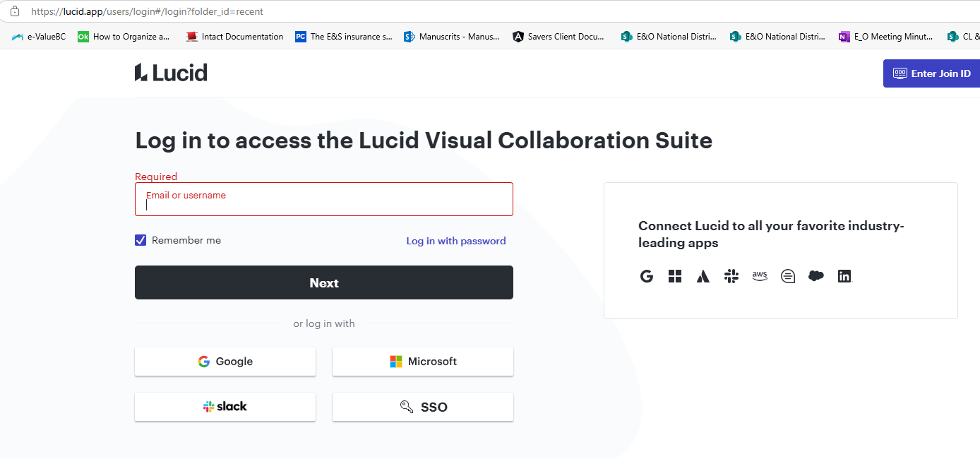This screenshot has height=459, width=980.
Task: Open the second E&O National Distri bookmark
Action: pyautogui.click(x=778, y=37)
